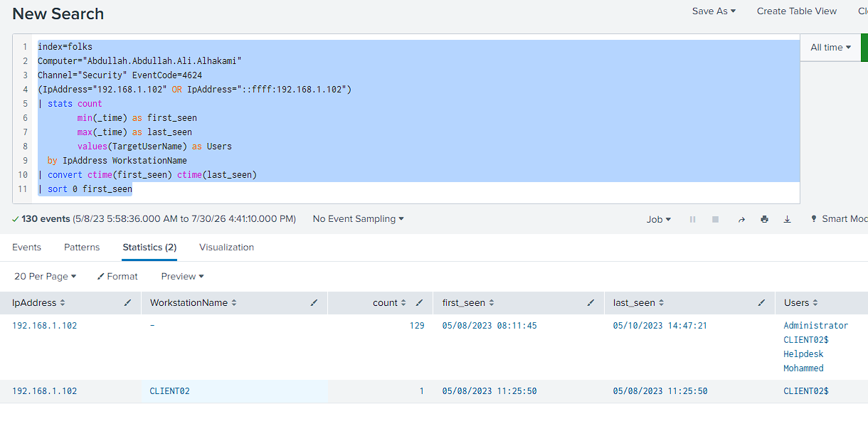Click the Mohammed user value
Viewport: 868px width, 441px height.
point(803,368)
